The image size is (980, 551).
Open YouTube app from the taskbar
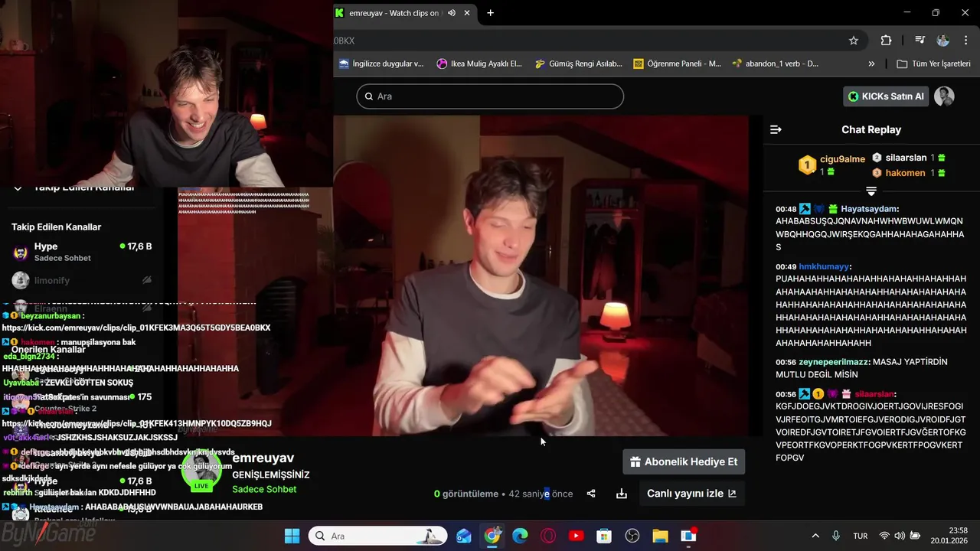pos(577,536)
